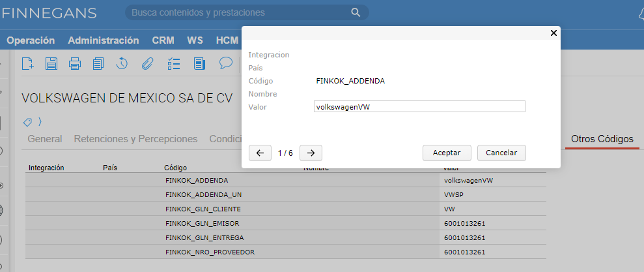
Task: Select the FINKOK_GLN_ENTREGA row
Action: (x=286, y=238)
